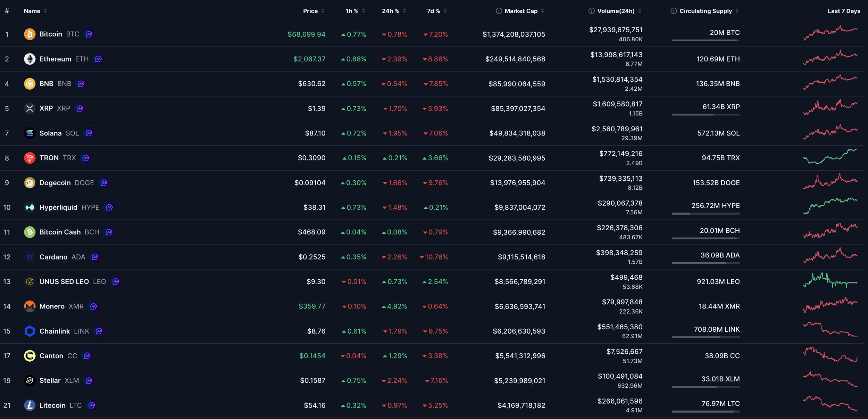Open the Cardano ADA coin link
The height and width of the screenshot is (419, 868).
(x=53, y=257)
